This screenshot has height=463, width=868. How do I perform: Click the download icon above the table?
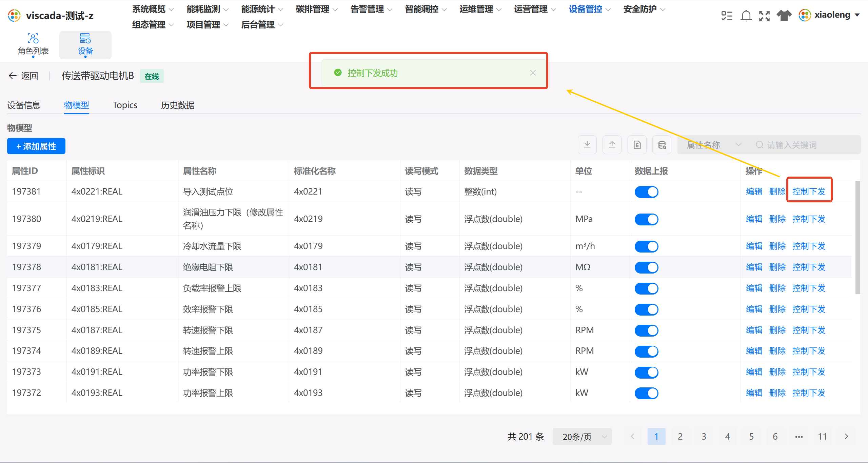coord(587,145)
